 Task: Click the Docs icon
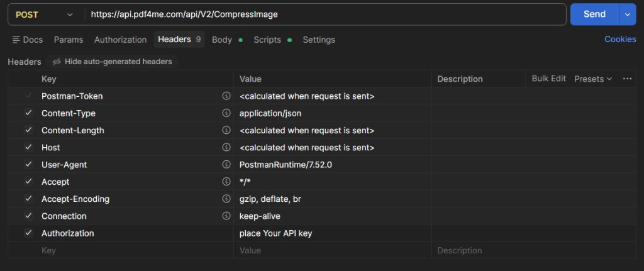point(16,40)
